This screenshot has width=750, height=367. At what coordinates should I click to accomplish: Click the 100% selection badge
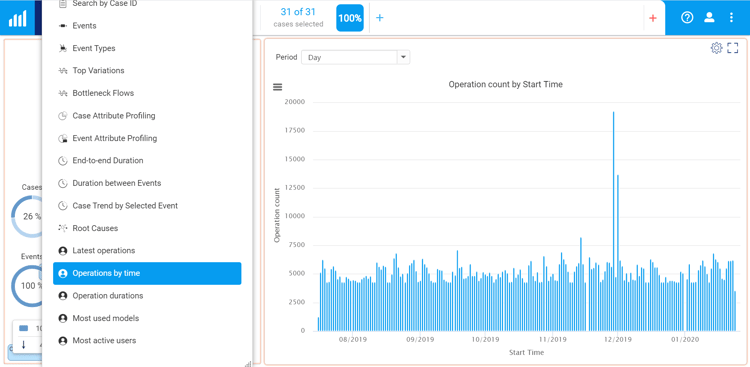tap(350, 18)
